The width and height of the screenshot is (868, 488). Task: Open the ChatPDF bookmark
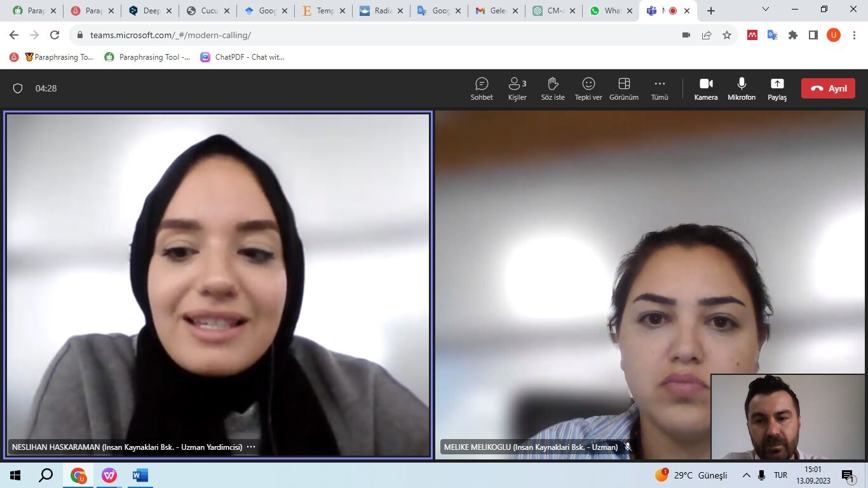[243, 57]
